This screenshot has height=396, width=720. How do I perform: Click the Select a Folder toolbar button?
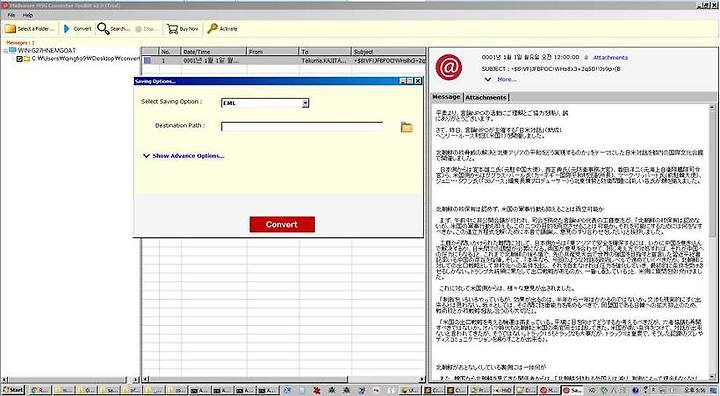pos(29,29)
